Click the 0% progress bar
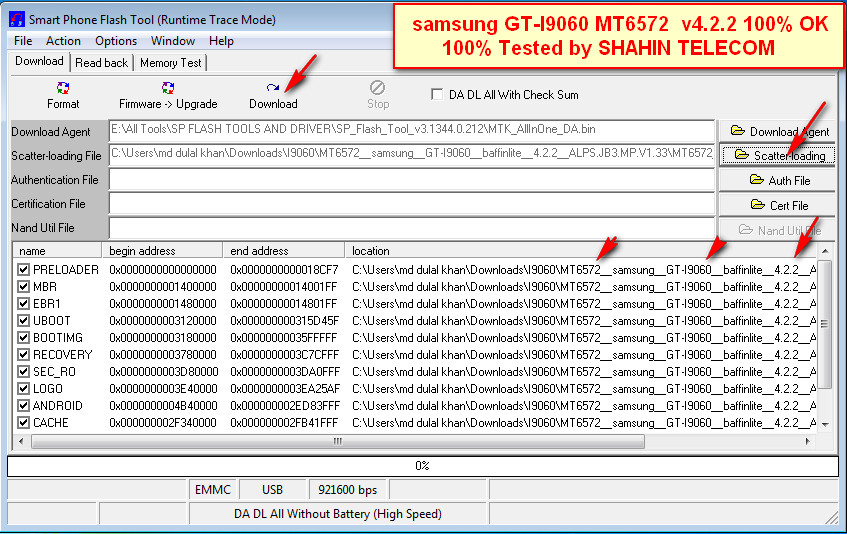 pyautogui.click(x=422, y=466)
